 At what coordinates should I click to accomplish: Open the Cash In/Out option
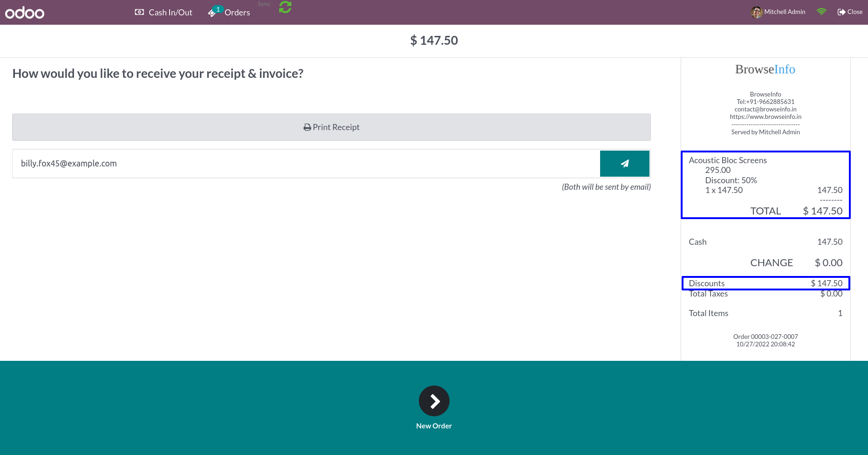(x=164, y=13)
